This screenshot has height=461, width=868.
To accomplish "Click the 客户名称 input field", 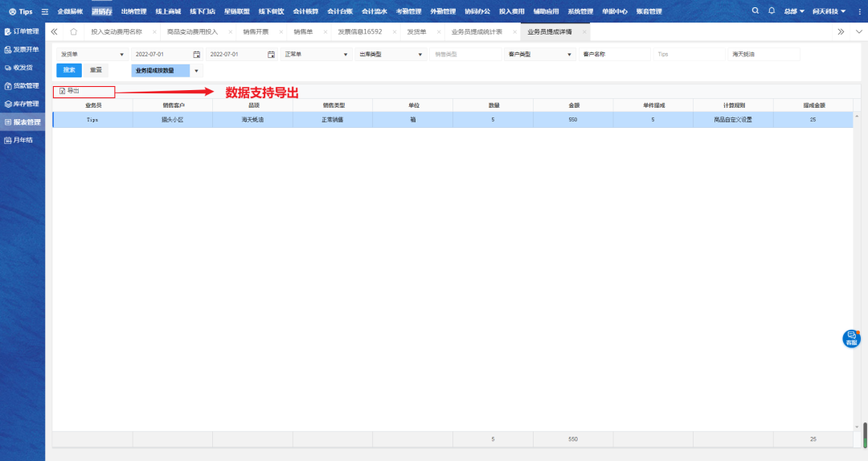I will coord(614,55).
